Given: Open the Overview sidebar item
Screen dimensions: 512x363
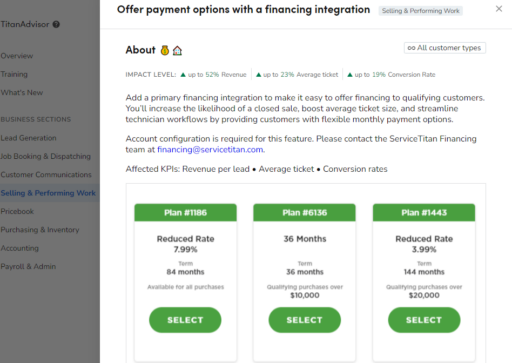Looking at the screenshot, I should (x=17, y=56).
